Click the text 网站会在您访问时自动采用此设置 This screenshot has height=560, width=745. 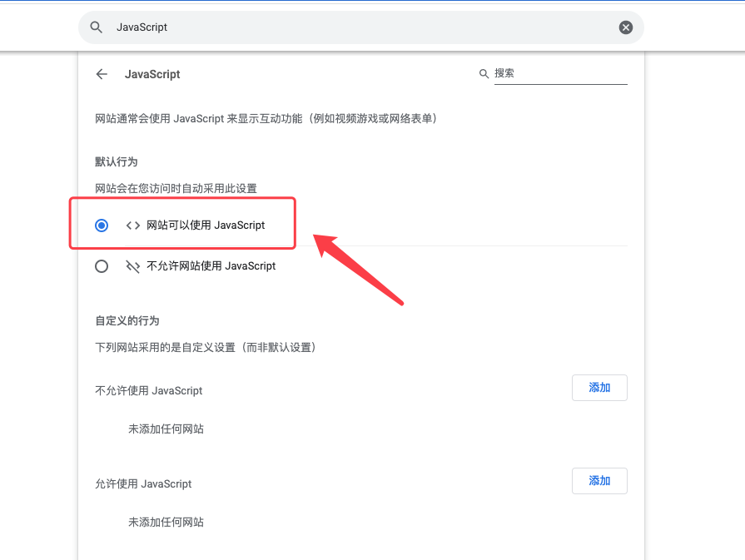(x=176, y=189)
